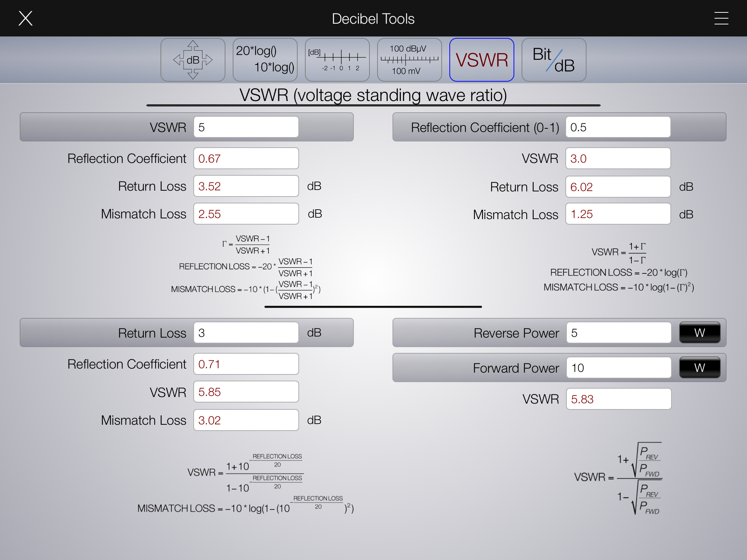Select the 20*log() 10*log() calculator
747x560 pixels.
point(265,60)
